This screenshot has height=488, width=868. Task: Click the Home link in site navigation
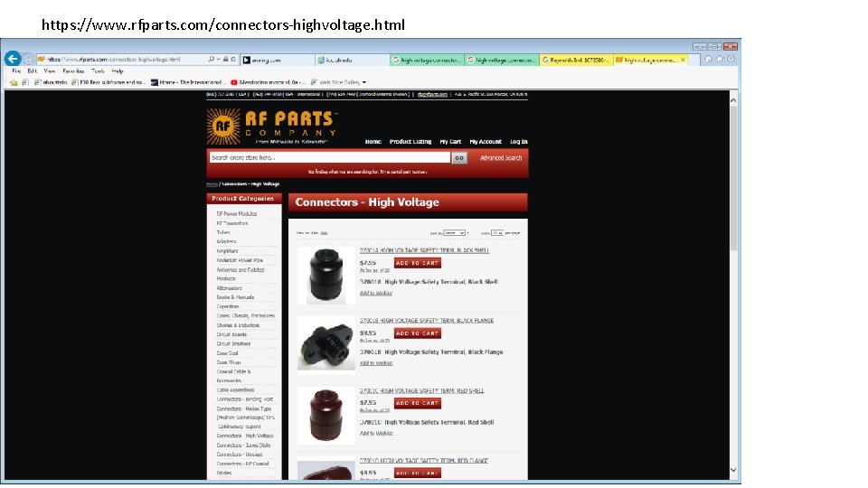[x=373, y=142]
